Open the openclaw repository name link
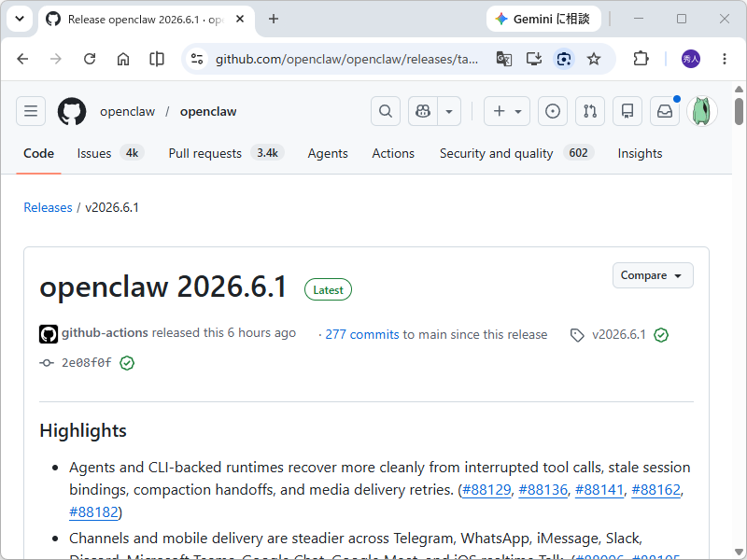 [208, 111]
